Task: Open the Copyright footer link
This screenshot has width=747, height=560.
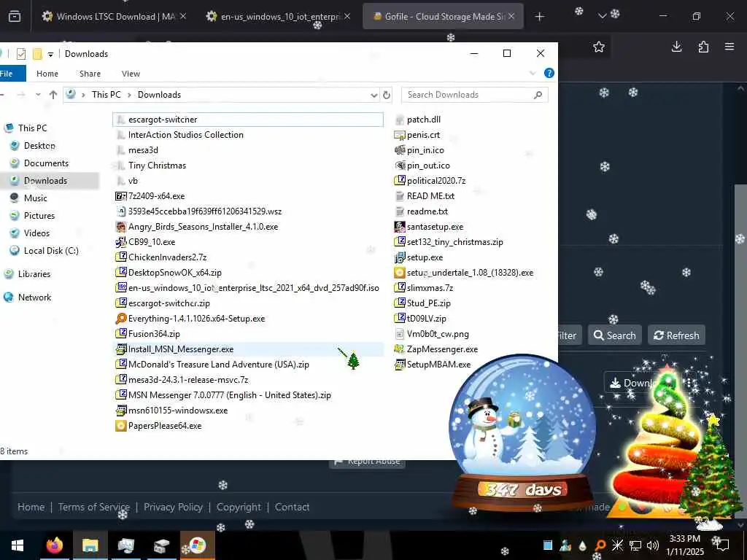Action: click(239, 507)
